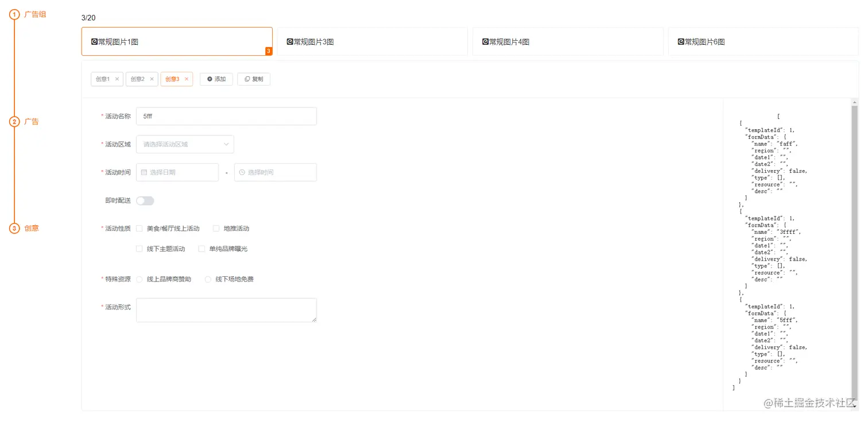Screen dimensions: 868x421
Task: Click the 特殊资源 field label
Action: [x=118, y=279]
